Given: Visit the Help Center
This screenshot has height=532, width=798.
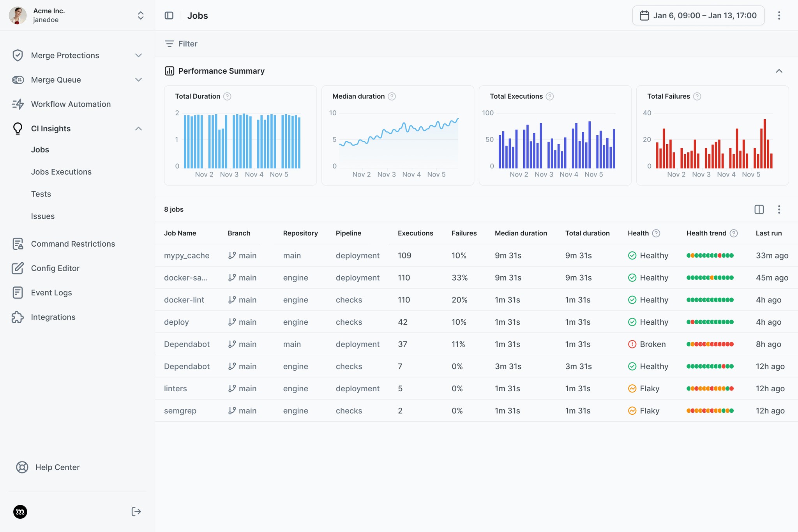Looking at the screenshot, I should 57,467.
